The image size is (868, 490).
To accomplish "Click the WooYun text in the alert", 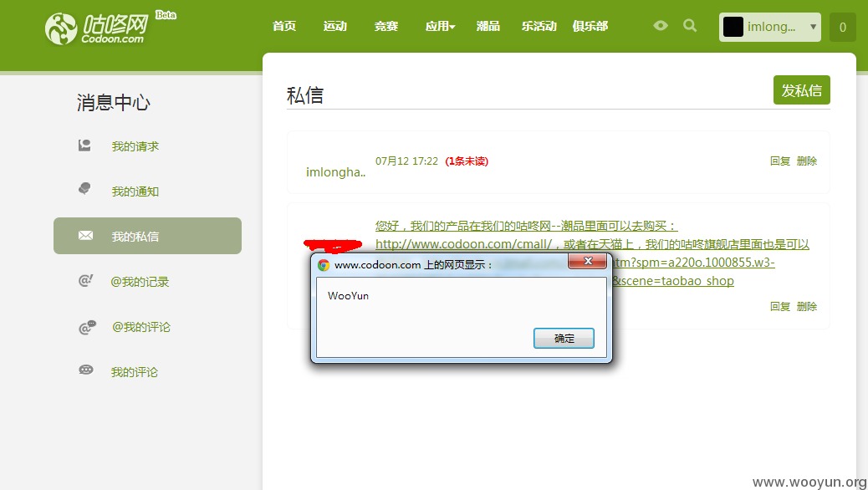I will pyautogui.click(x=348, y=296).
